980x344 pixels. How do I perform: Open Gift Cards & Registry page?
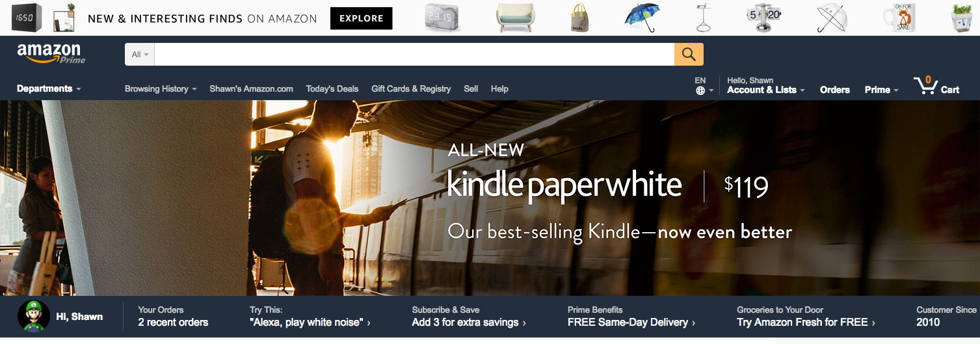tap(411, 89)
